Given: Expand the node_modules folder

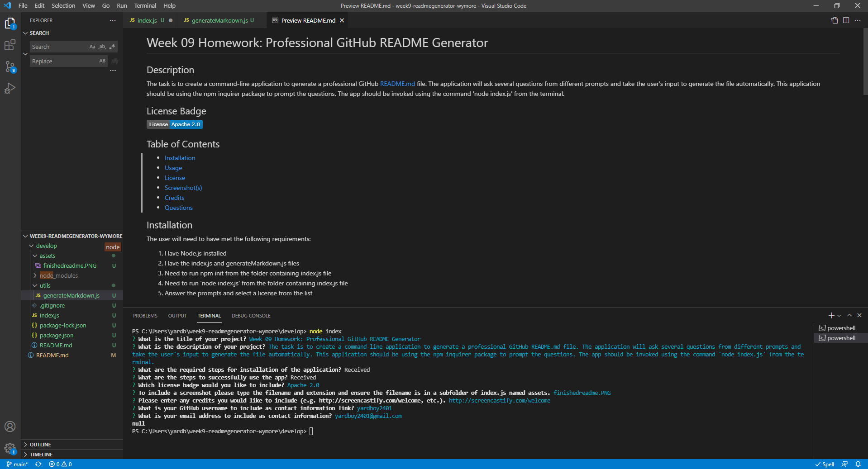Looking at the screenshot, I should pos(59,275).
